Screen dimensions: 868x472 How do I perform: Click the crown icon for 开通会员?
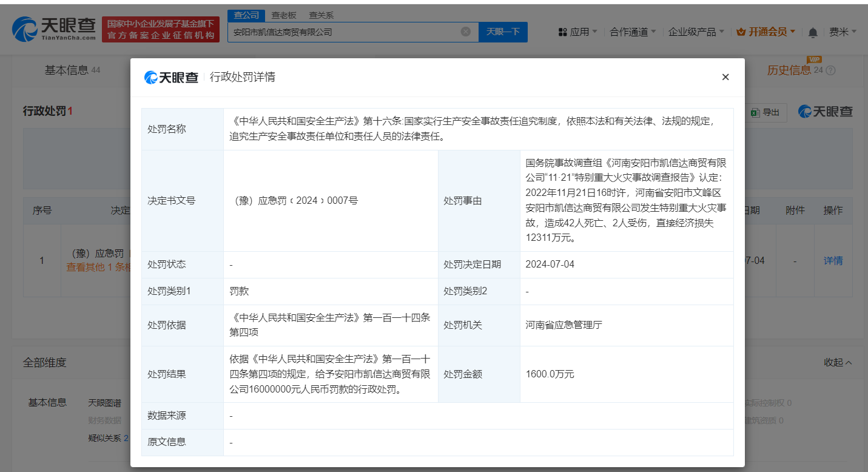click(x=741, y=32)
